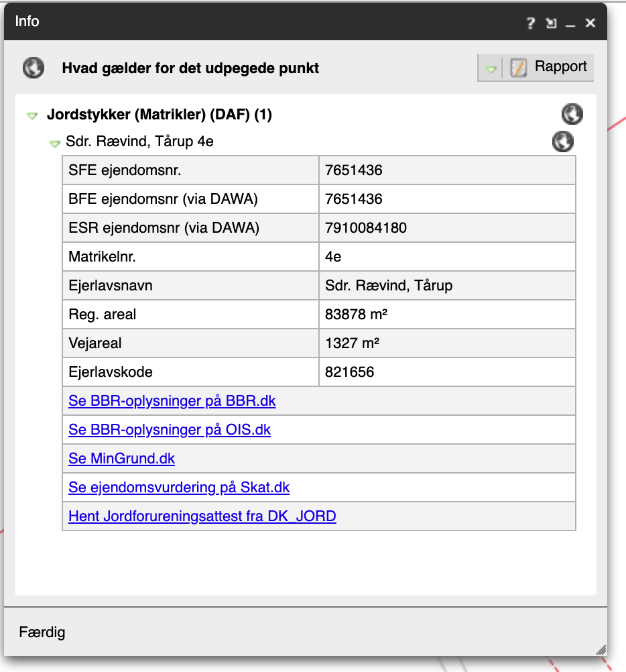Click globe icon beside 'Hvad gælder' heading
The image size is (626, 672).
[x=34, y=68]
